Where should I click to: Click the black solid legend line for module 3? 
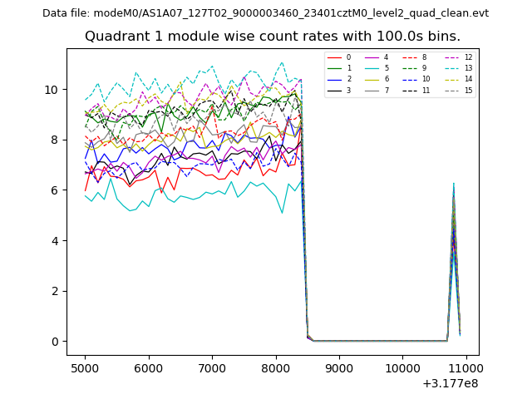point(333,90)
